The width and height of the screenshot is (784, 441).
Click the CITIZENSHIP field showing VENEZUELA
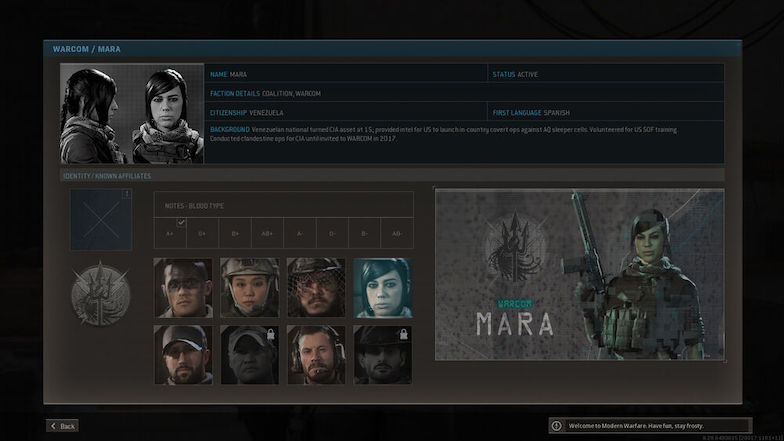point(346,112)
